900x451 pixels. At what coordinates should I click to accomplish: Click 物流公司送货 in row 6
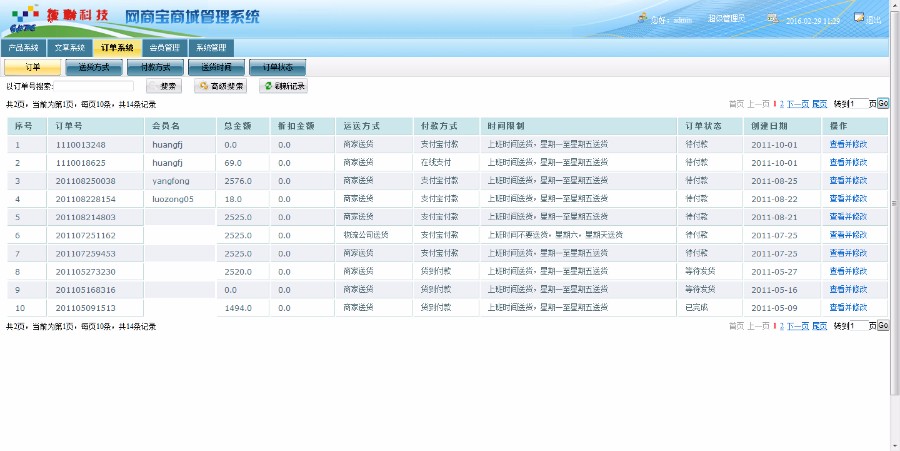pos(366,235)
